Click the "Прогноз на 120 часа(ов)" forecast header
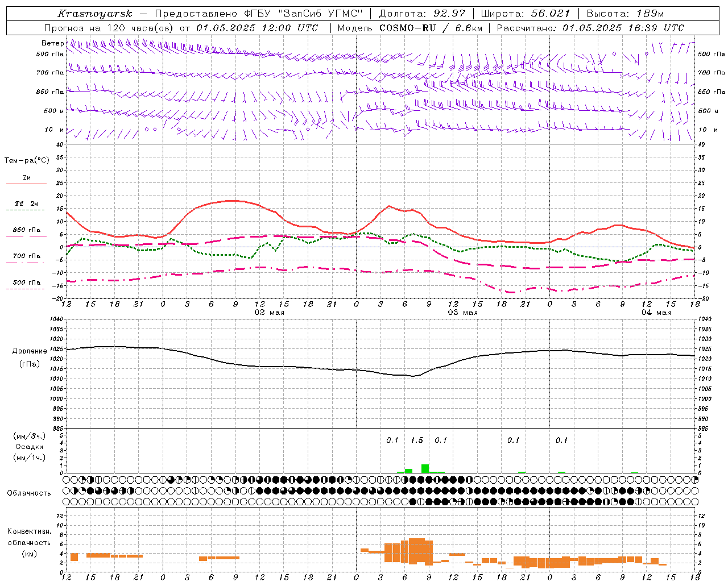 109,28
